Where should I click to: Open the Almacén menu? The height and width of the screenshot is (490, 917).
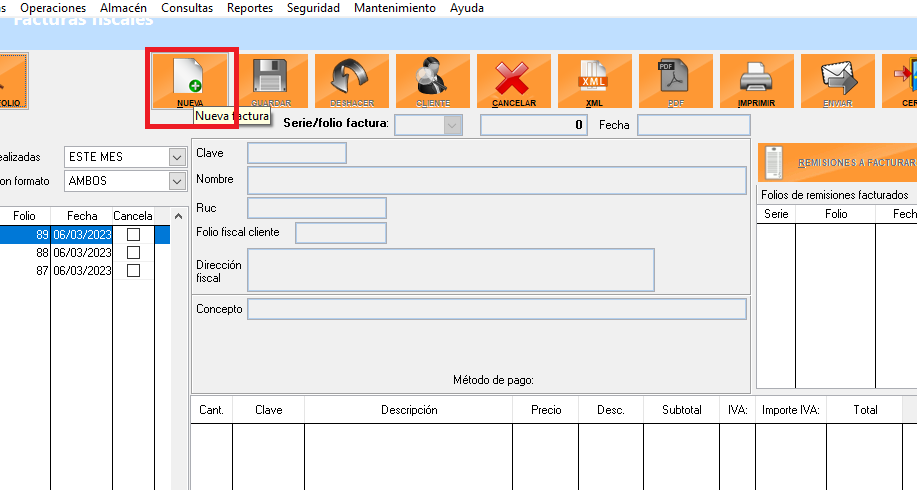[123, 8]
